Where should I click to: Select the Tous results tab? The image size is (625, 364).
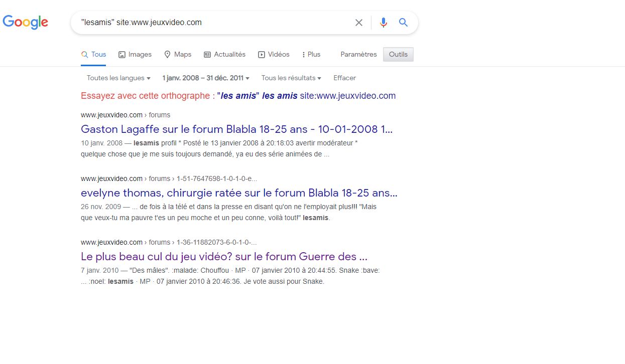(x=94, y=54)
